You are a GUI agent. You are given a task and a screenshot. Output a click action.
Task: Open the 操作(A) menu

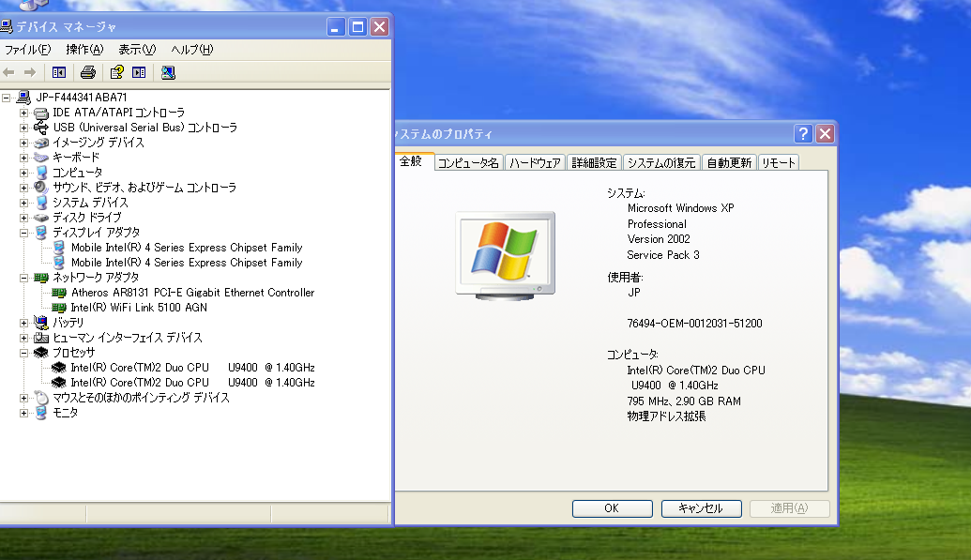click(x=84, y=50)
